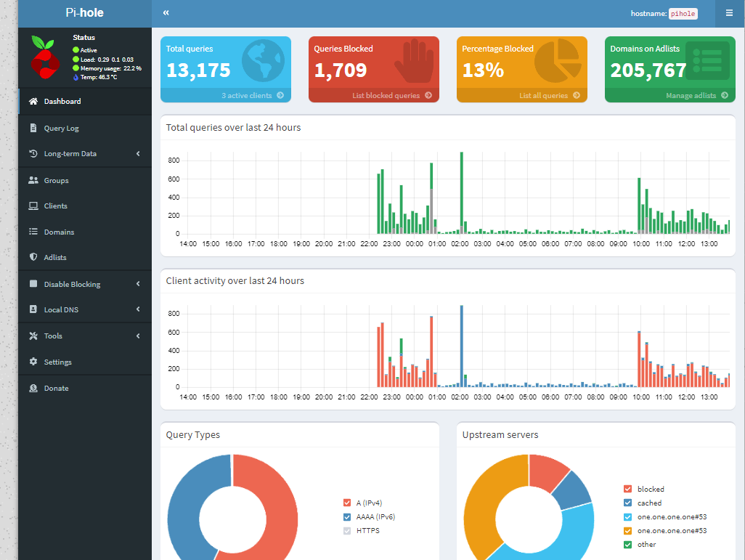Image resolution: width=745 pixels, height=560 pixels.
Task: Go to the Dashboard page
Action: coord(62,102)
